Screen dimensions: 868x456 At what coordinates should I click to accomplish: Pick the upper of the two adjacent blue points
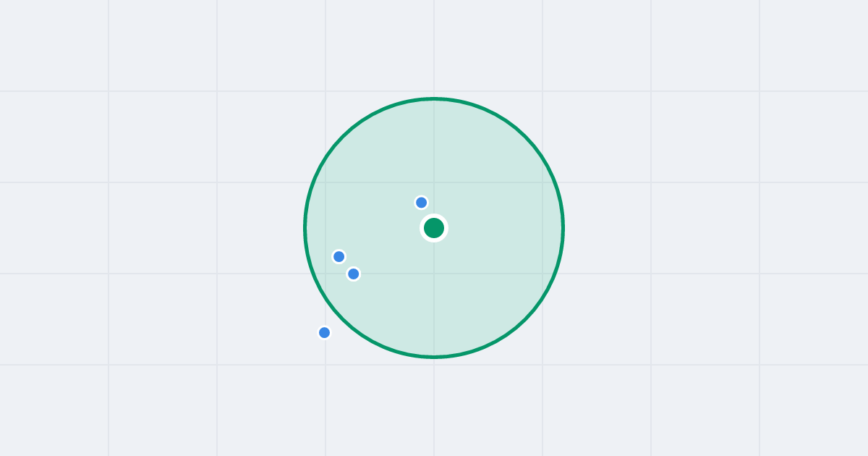339,256
